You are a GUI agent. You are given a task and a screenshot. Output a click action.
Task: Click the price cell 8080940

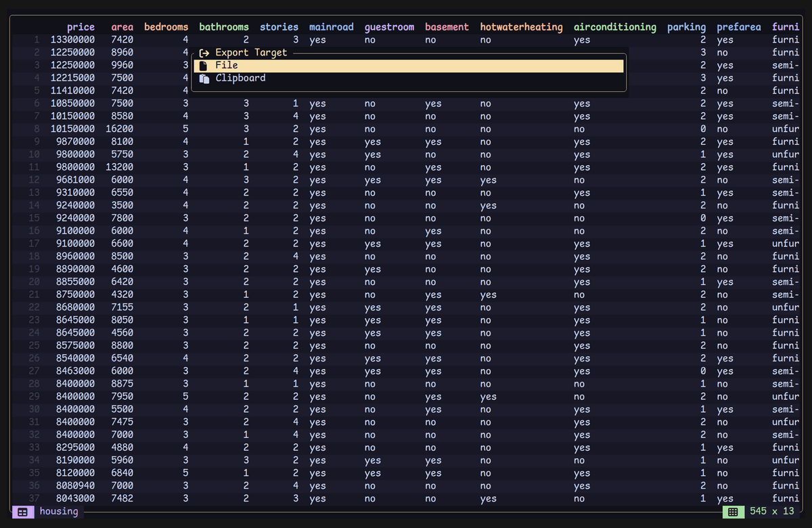pyautogui.click(x=76, y=486)
